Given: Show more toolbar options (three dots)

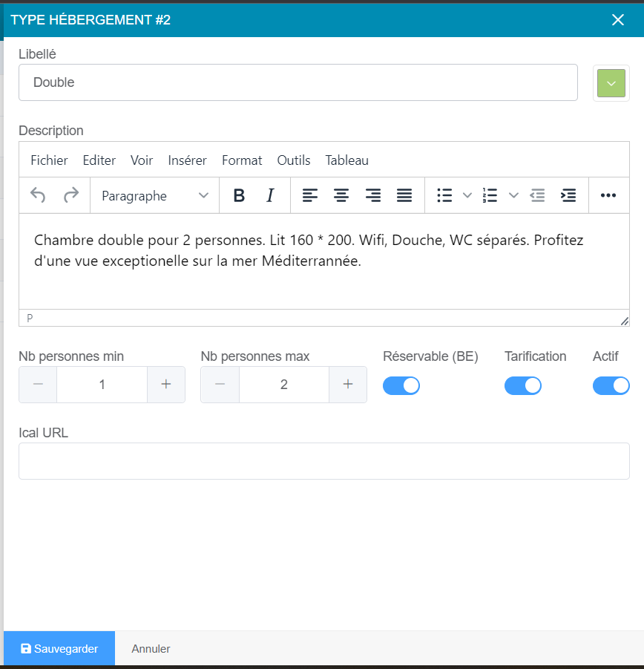Looking at the screenshot, I should coord(608,195).
